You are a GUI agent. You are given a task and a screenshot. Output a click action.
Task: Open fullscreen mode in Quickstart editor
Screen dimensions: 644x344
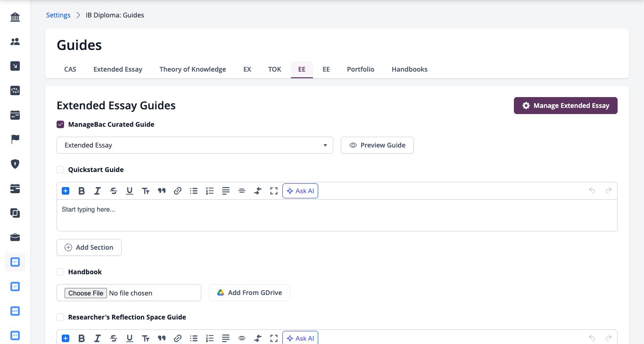pos(274,191)
